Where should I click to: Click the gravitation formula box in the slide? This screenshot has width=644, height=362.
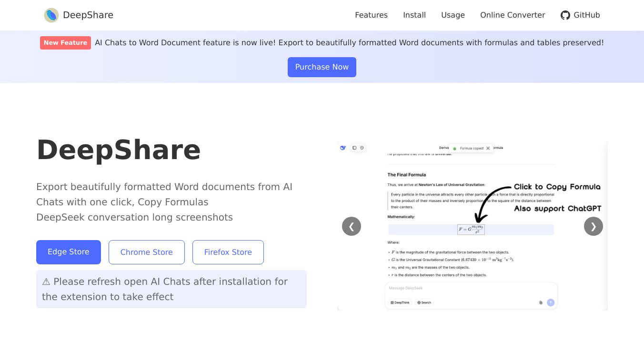pos(471,230)
